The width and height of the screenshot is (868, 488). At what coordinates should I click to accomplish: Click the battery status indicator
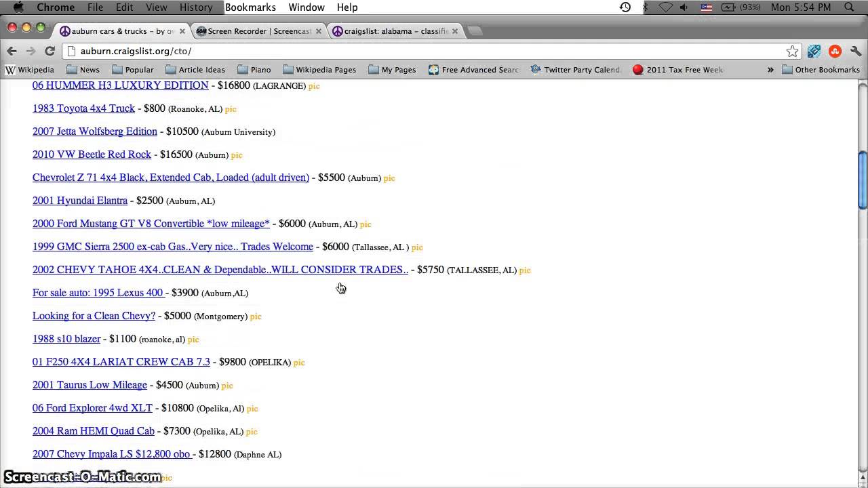click(x=741, y=7)
